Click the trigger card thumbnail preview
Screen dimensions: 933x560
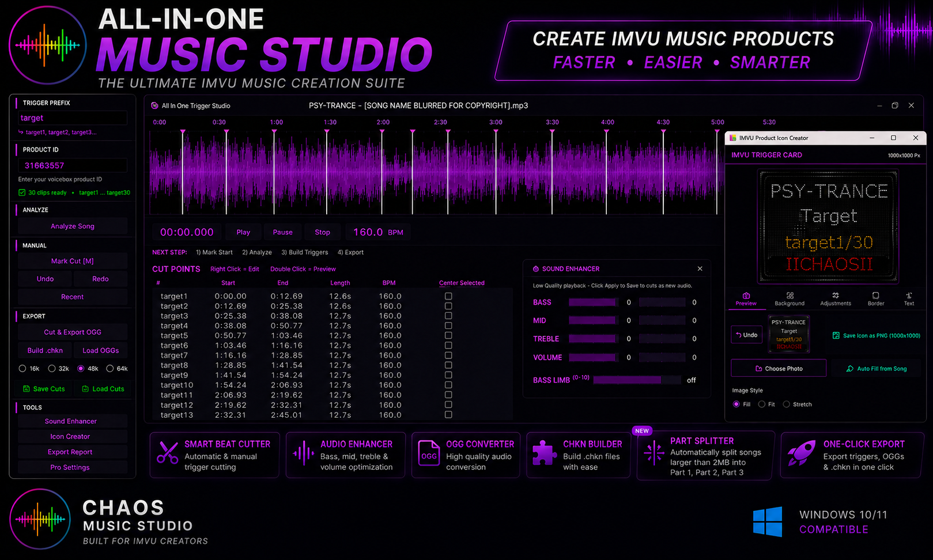789,334
